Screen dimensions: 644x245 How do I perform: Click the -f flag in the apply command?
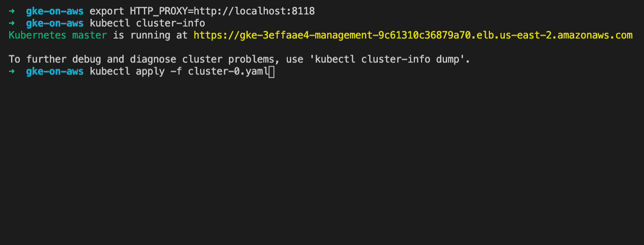click(176, 72)
